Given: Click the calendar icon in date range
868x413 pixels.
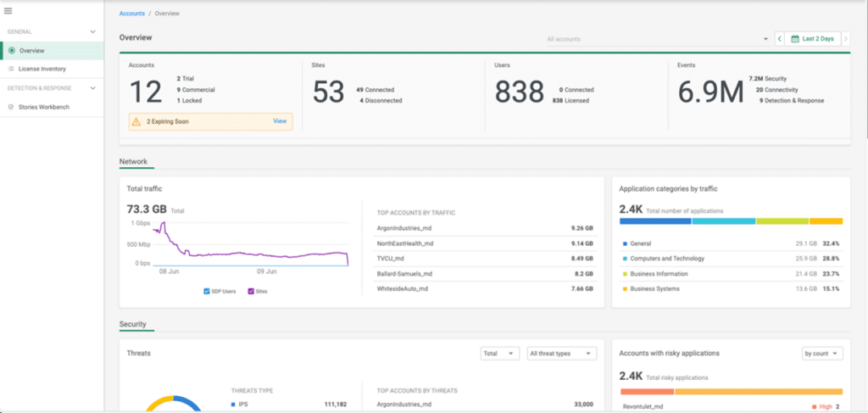Looking at the screenshot, I should click(795, 39).
